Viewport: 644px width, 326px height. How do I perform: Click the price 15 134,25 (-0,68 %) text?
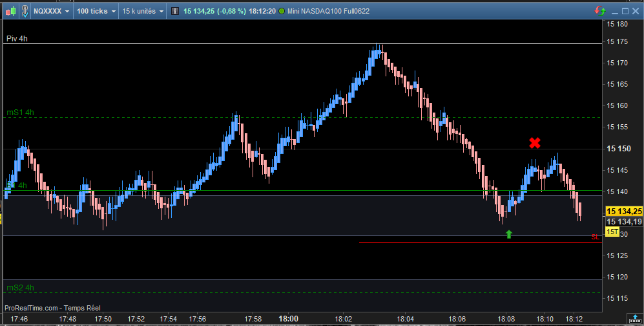(214, 11)
